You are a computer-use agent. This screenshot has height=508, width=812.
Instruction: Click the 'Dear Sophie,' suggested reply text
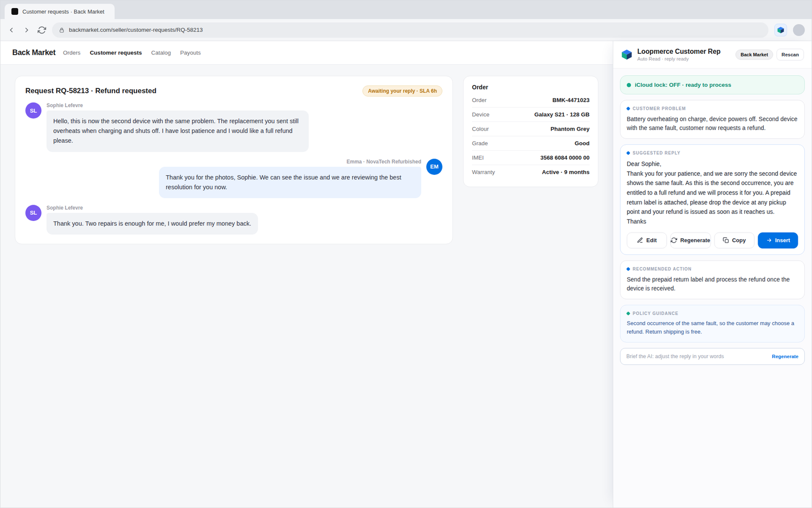click(x=644, y=164)
